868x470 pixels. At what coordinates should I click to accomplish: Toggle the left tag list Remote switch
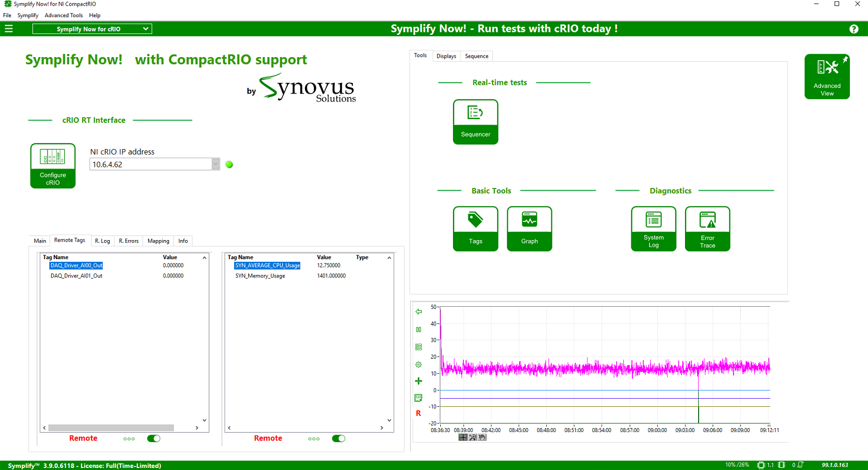click(154, 439)
